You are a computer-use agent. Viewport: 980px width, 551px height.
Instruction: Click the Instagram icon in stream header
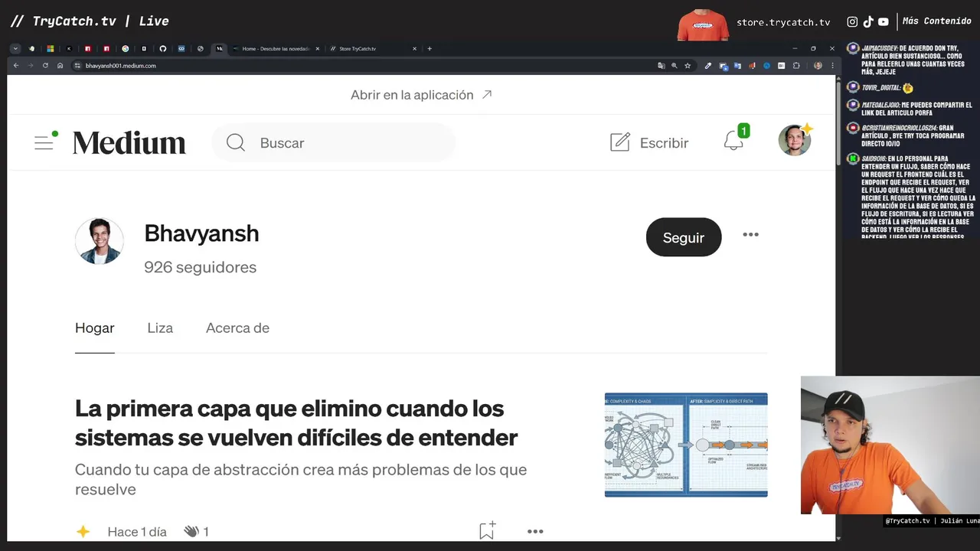click(x=852, y=22)
